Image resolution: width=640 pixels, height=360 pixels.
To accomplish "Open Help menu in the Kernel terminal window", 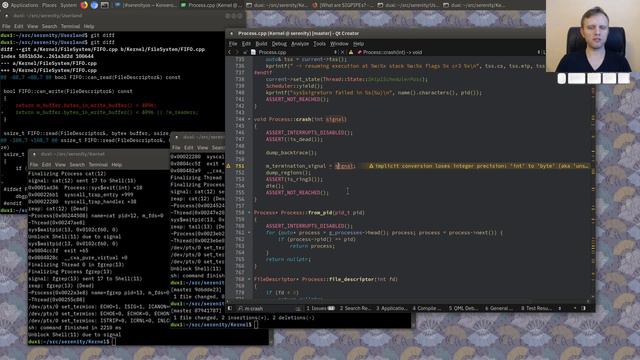I will (117, 164).
